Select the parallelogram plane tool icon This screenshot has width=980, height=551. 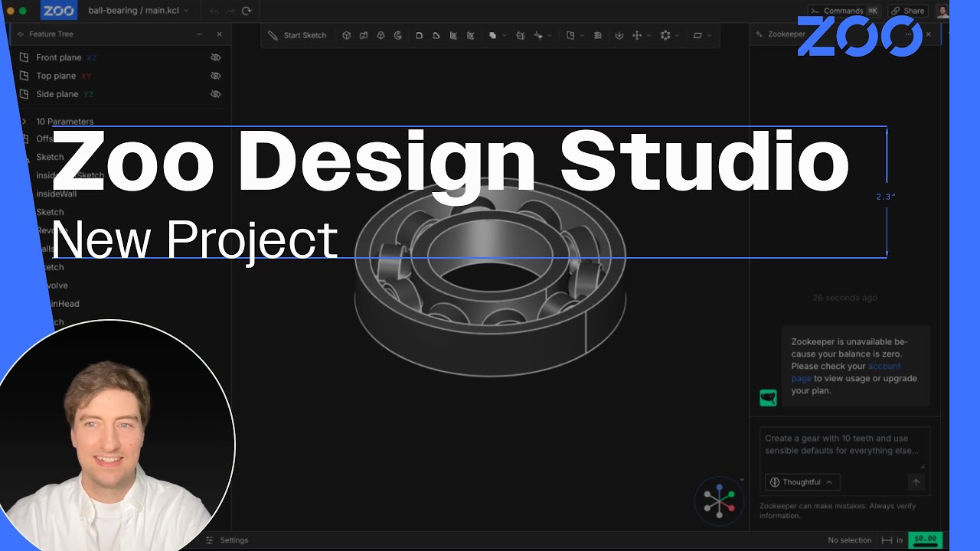point(697,35)
